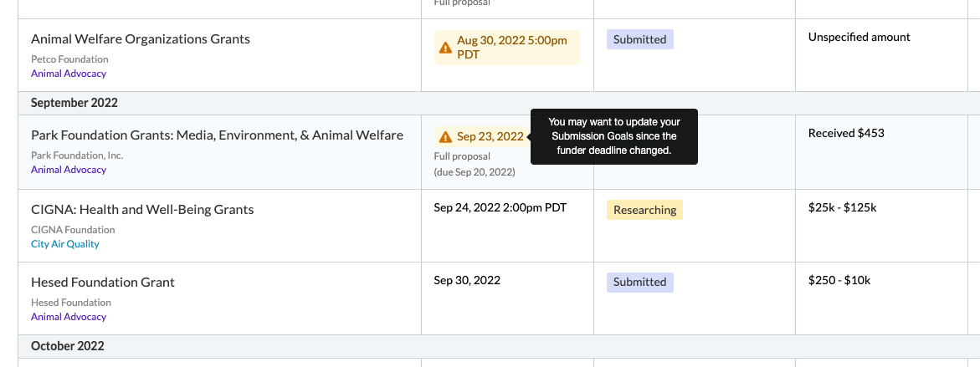Select Animal Advocacy tag under Park Foundation, Inc.
Image resolution: width=980 pixels, height=367 pixels.
[69, 170]
